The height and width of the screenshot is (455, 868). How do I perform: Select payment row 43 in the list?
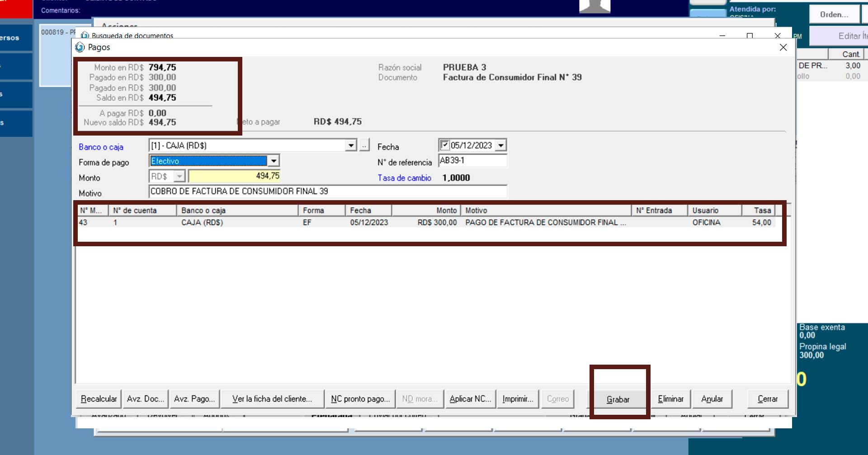[271, 222]
